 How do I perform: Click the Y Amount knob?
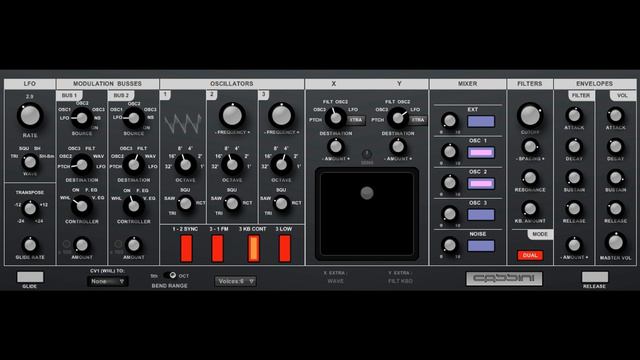tap(398, 146)
